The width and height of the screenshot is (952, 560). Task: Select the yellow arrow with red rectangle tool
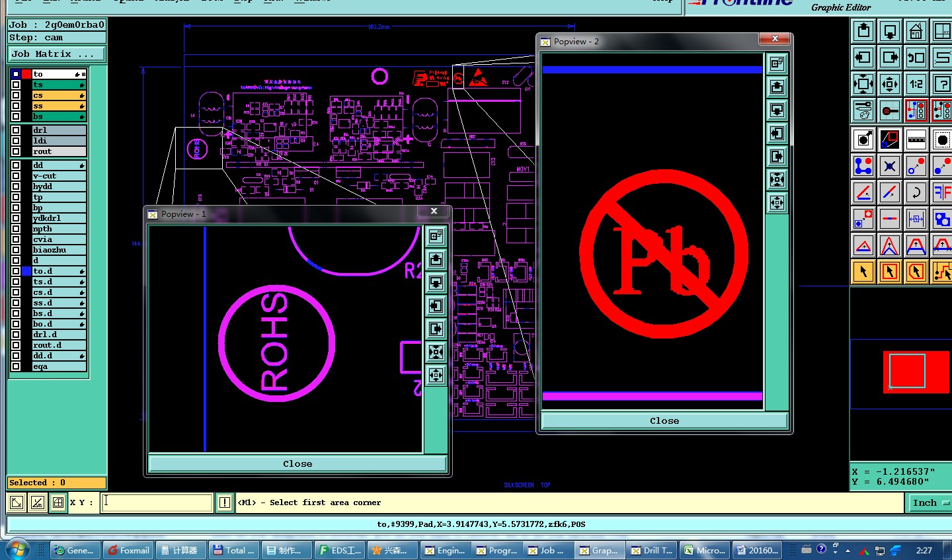[x=890, y=271]
